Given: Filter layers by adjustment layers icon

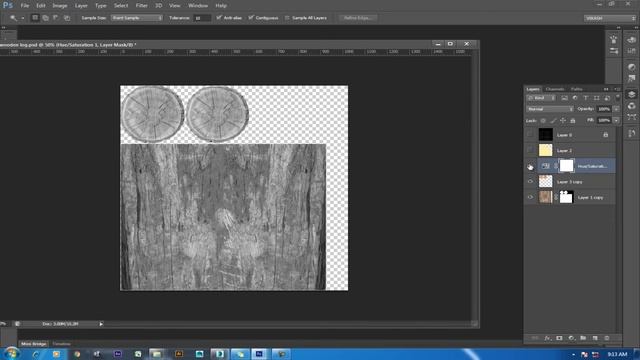Looking at the screenshot, I should pyautogui.click(x=575, y=98).
